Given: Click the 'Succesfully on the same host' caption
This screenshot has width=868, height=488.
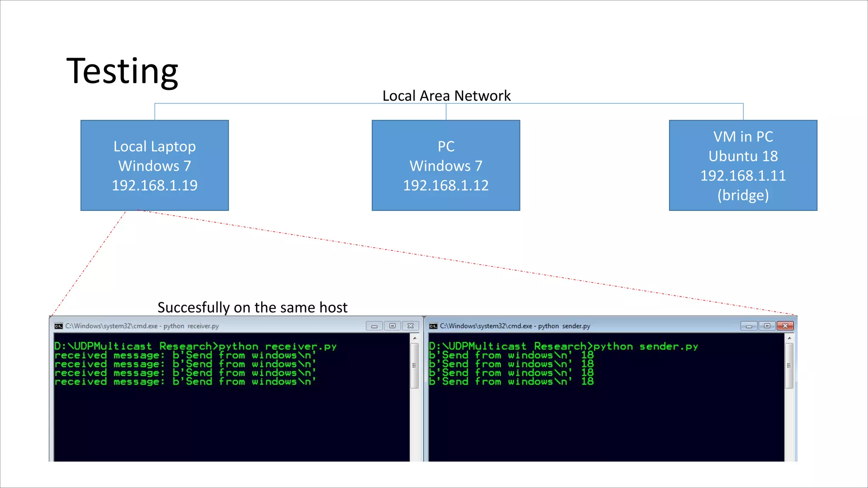Looking at the screenshot, I should coord(252,307).
